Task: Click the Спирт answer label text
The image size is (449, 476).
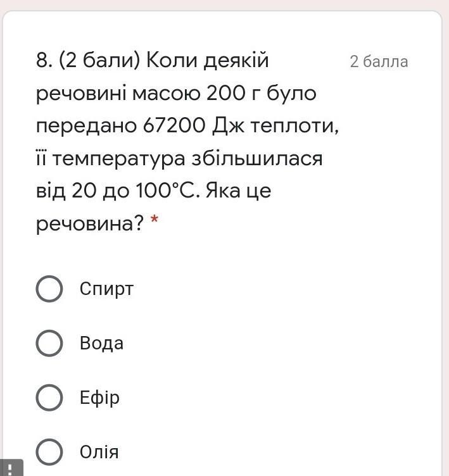Action: coord(106,289)
